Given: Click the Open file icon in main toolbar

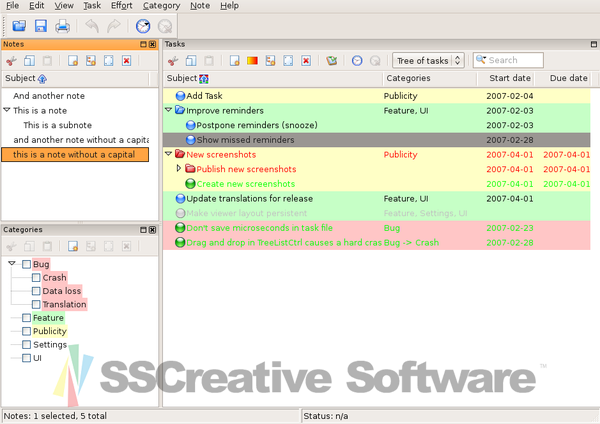Looking at the screenshot, I should [19, 26].
